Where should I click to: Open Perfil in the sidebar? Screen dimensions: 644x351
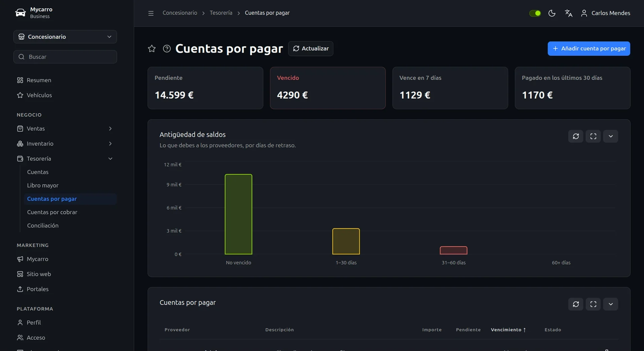[x=65, y=323]
